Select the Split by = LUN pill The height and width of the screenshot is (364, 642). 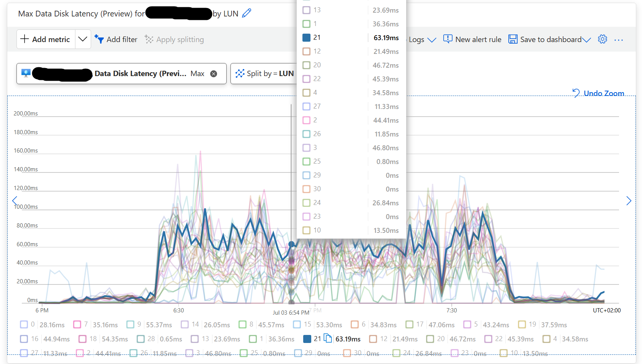268,73
